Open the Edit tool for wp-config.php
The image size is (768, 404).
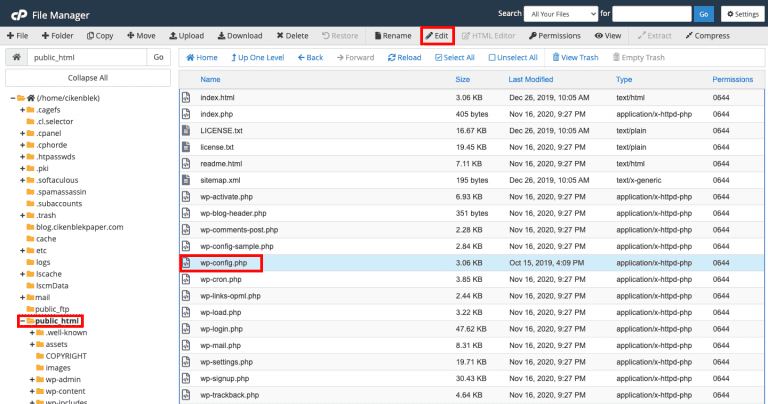point(437,36)
